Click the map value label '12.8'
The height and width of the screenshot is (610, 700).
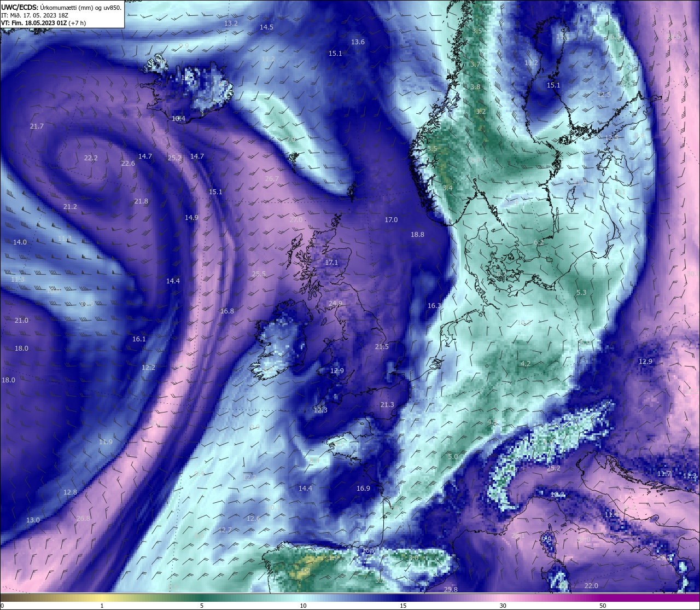[70, 492]
